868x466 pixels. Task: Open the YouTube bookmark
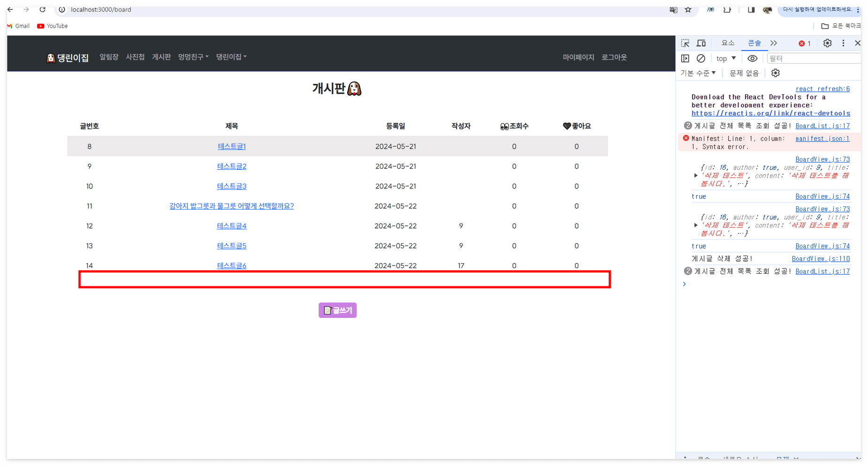pos(53,26)
